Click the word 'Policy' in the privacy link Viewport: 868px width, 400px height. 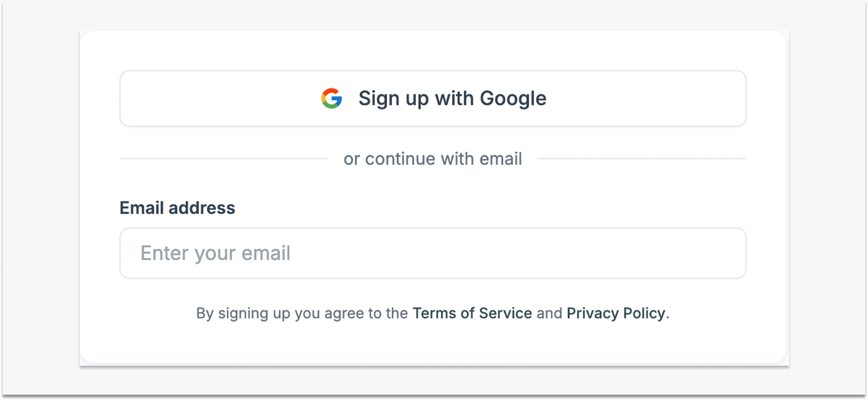point(644,313)
